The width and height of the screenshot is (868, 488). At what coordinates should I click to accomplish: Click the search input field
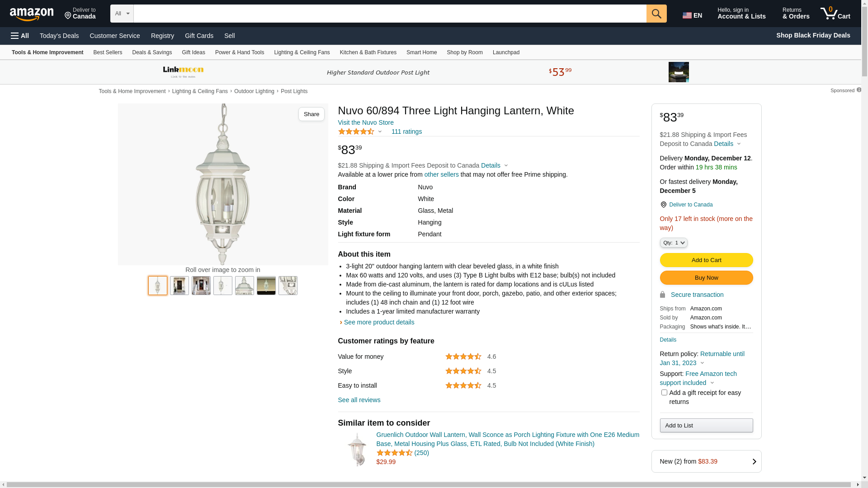(390, 14)
